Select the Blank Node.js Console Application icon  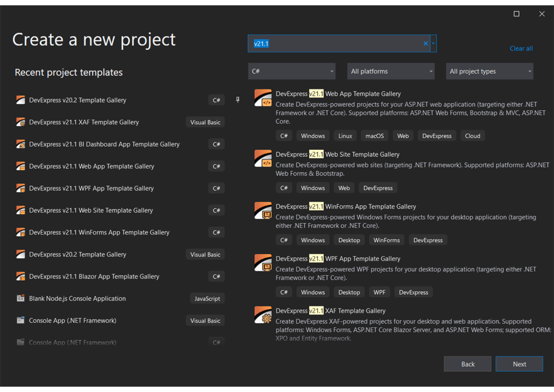click(x=20, y=298)
